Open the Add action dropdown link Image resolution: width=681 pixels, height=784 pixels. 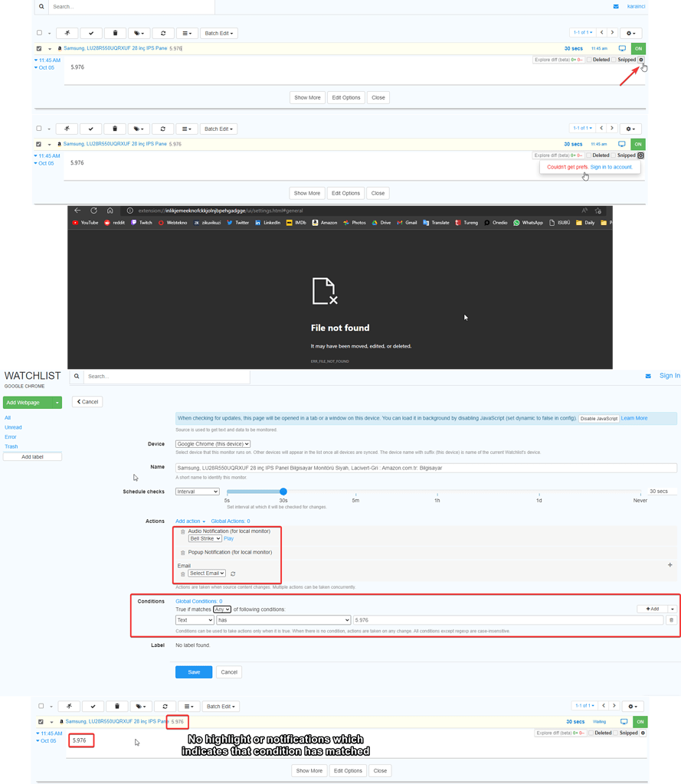(190, 521)
